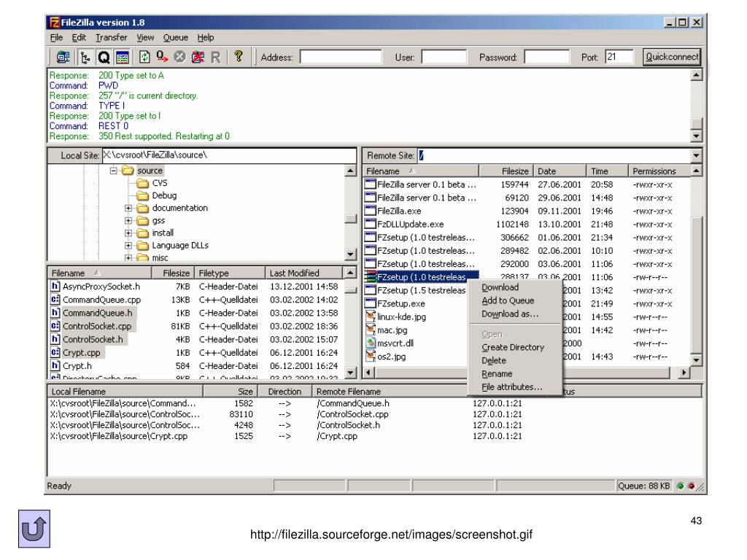747x560 pixels.
Task: Click the FZsetup.exe remote file icon
Action: 370,303
